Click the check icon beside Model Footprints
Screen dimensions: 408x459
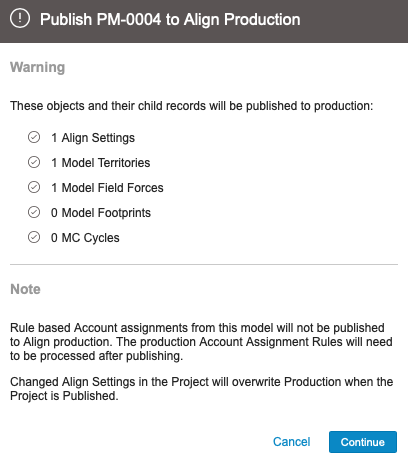point(34,212)
